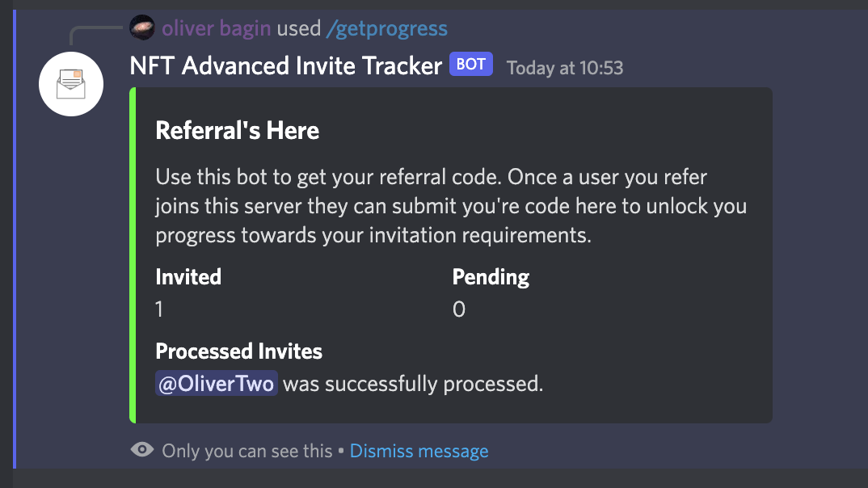The image size is (868, 488).
Task: Click the BOT badge tag
Action: pos(471,65)
